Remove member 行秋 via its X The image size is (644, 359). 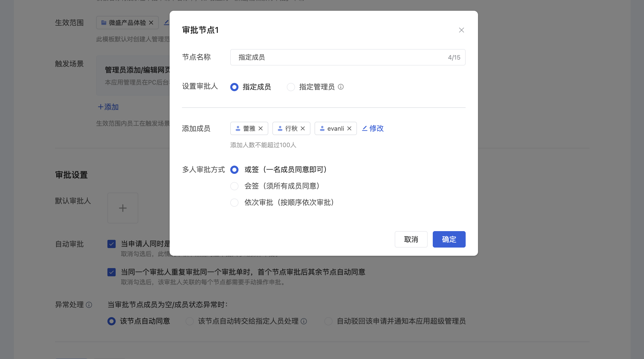tap(303, 128)
